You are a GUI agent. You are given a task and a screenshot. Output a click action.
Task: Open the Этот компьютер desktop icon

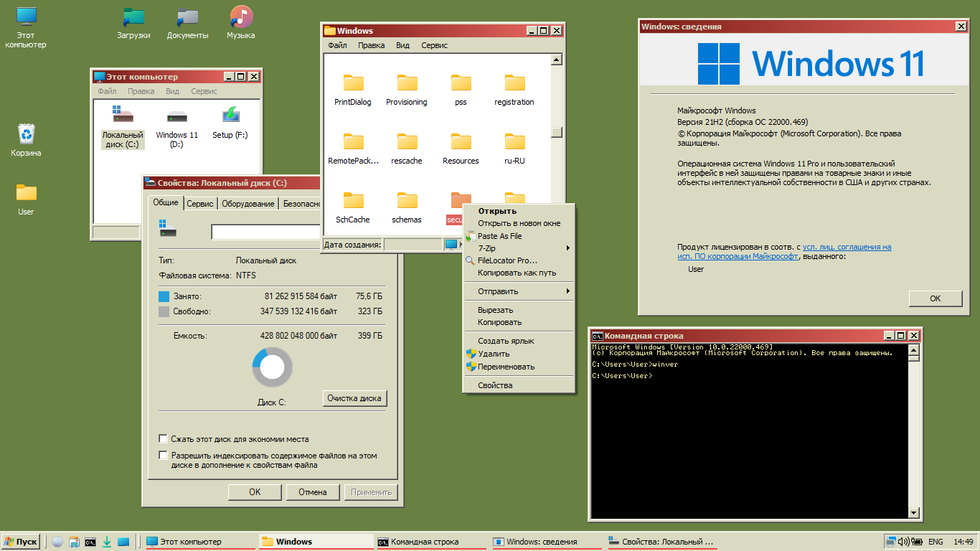tap(26, 27)
